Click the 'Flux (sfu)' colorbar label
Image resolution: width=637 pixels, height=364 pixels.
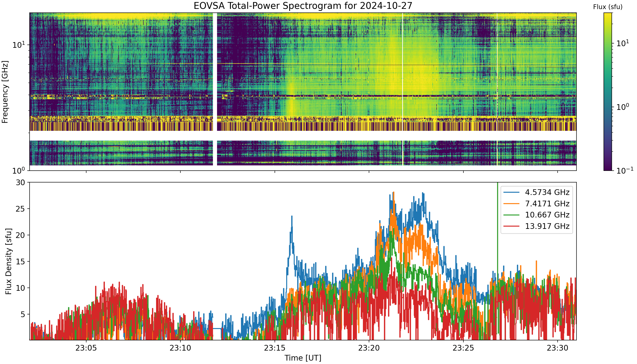[x=608, y=7]
